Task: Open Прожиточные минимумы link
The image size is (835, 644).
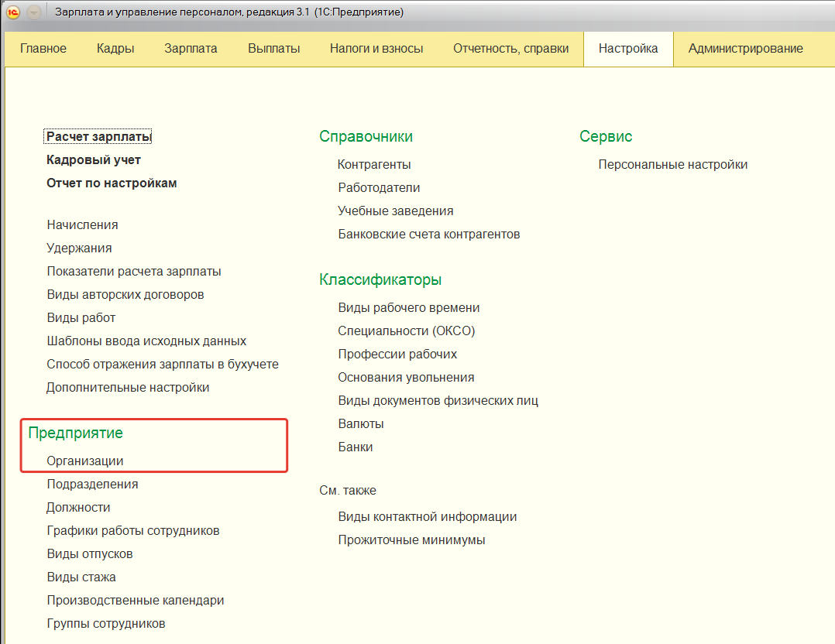Action: (x=411, y=540)
